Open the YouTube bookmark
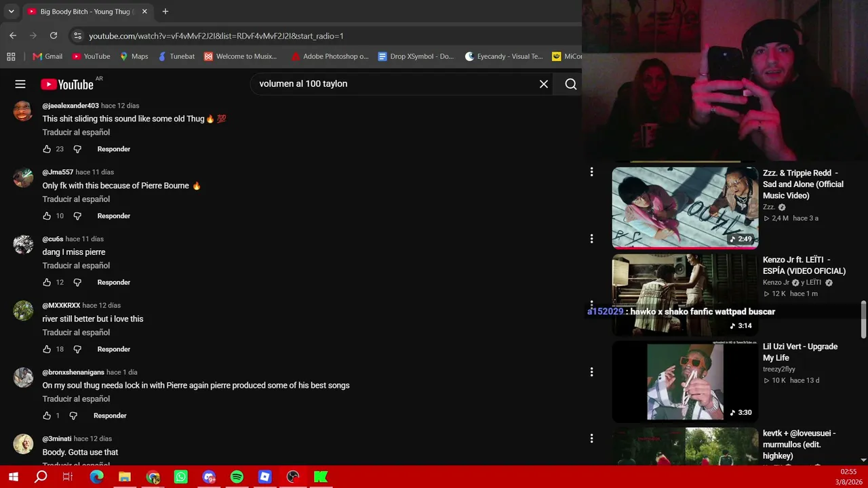Image resolution: width=868 pixels, height=488 pixels. 91,56
